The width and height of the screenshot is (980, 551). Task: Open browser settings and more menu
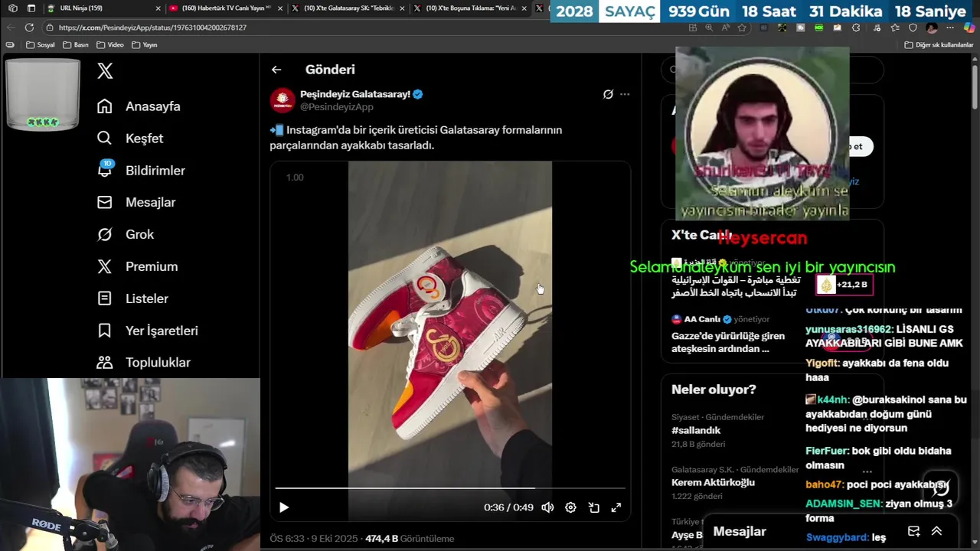pyautogui.click(x=950, y=28)
